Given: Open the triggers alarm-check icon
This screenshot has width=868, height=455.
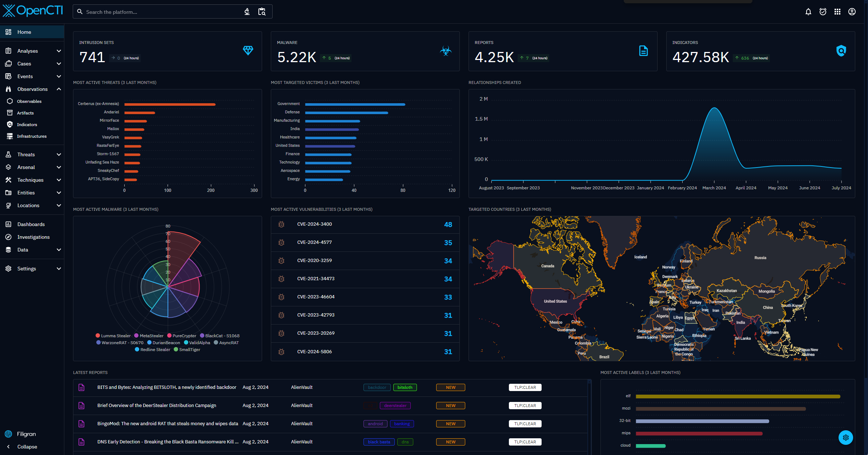Looking at the screenshot, I should (x=823, y=12).
